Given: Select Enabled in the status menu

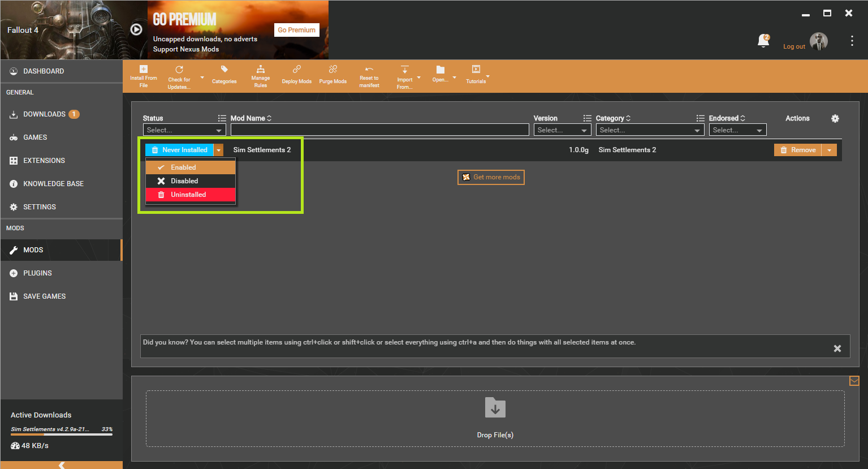Looking at the screenshot, I should pos(191,167).
